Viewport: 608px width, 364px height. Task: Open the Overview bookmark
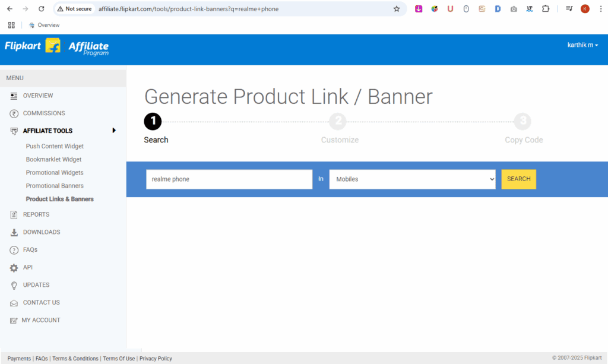44,25
